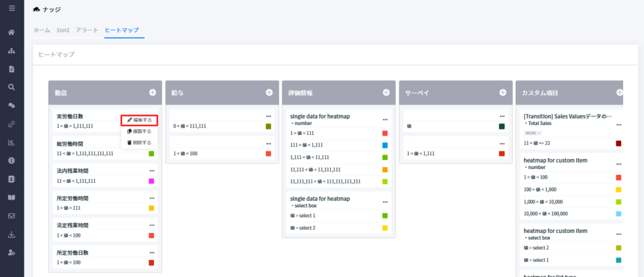Switch to the アラート tab
Image resolution: width=644 pixels, height=277 pixels.
[x=87, y=30]
